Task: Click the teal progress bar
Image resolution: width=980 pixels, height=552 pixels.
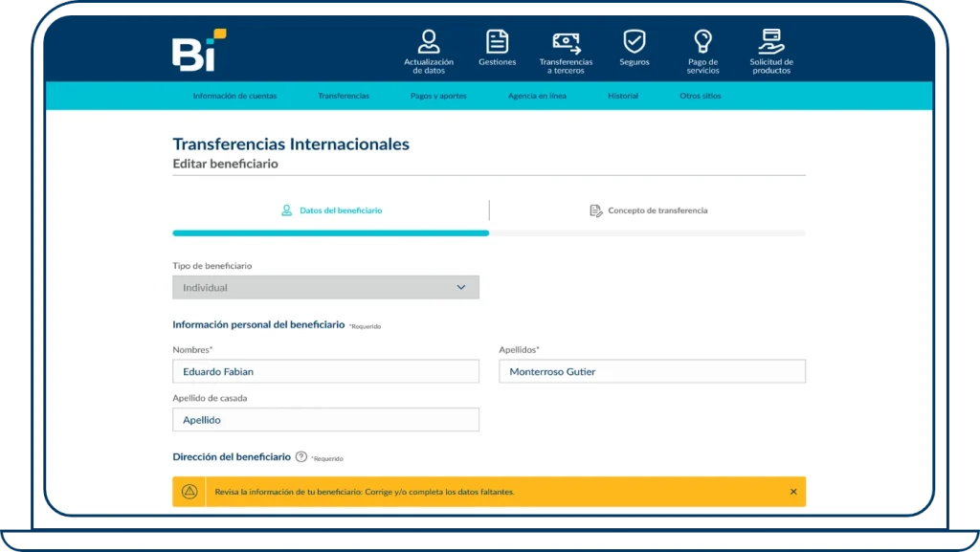Action: [330, 232]
